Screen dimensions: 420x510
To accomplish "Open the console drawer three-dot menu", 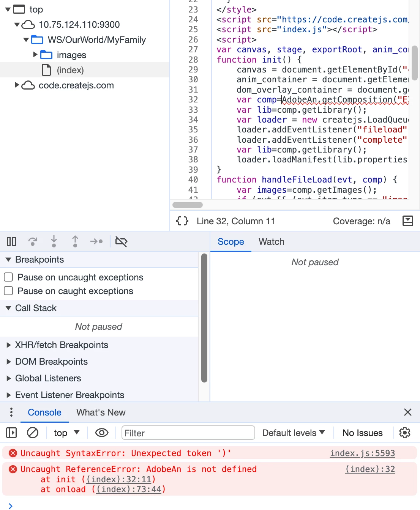I will (x=11, y=412).
